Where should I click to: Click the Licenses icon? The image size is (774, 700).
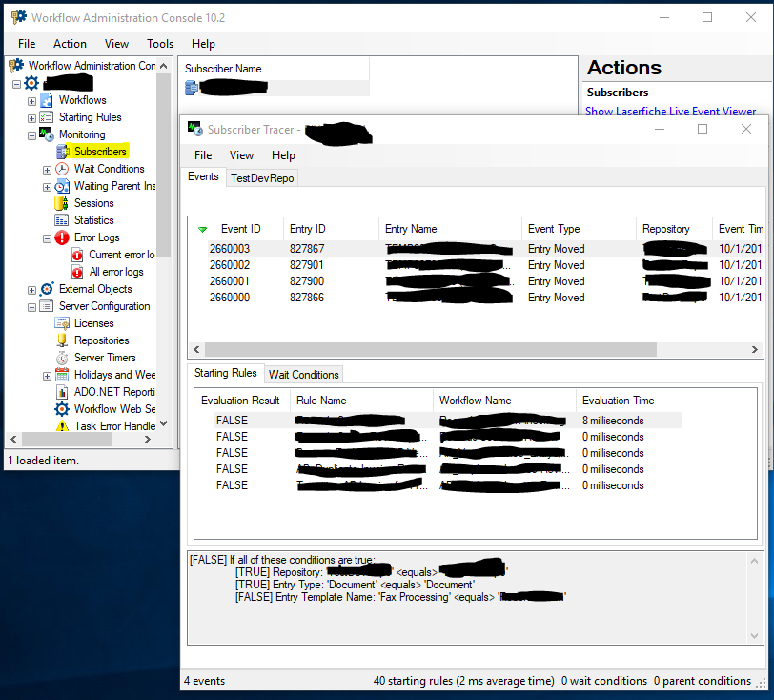(62, 323)
